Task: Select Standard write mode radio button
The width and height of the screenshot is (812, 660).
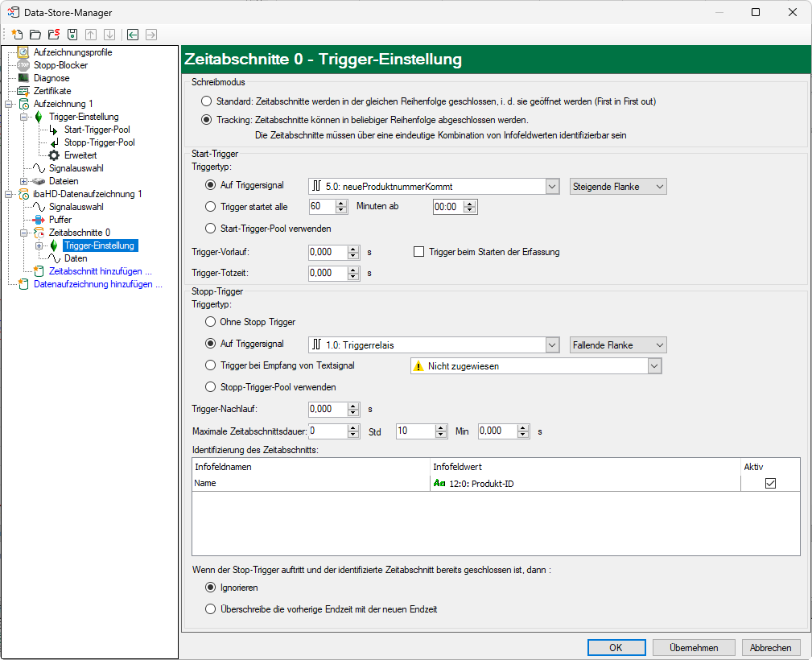Action: point(207,102)
